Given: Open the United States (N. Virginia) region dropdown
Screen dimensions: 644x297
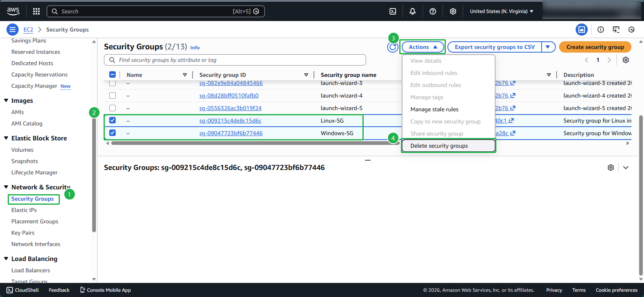Looking at the screenshot, I should click(x=501, y=11).
